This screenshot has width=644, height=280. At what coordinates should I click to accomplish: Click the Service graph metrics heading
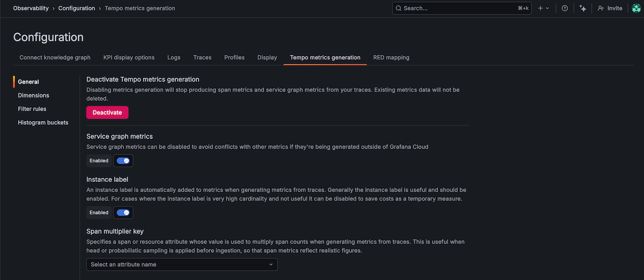[120, 136]
